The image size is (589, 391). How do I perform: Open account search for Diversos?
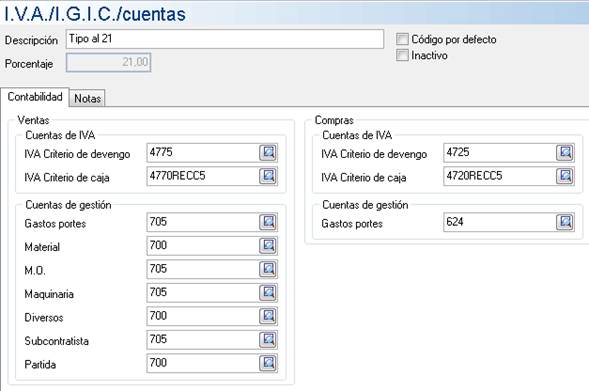click(268, 316)
